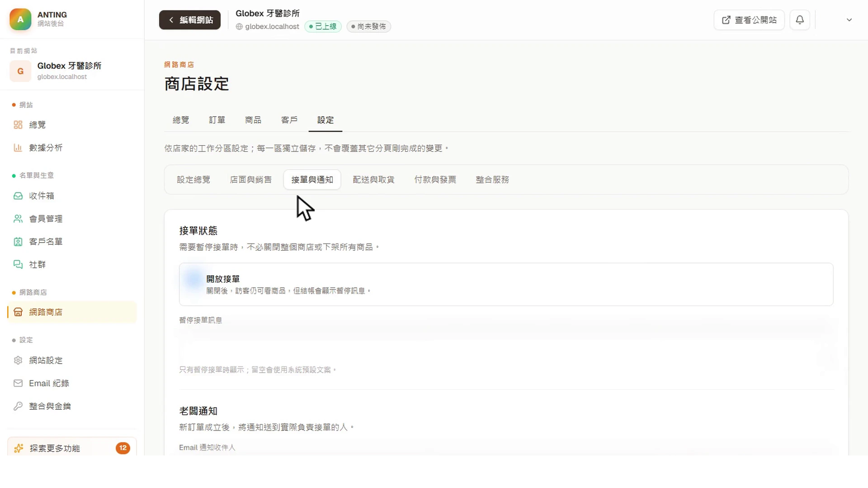Open Email 紀錄 envelope icon
This screenshot has width=868, height=488.
[x=18, y=383]
